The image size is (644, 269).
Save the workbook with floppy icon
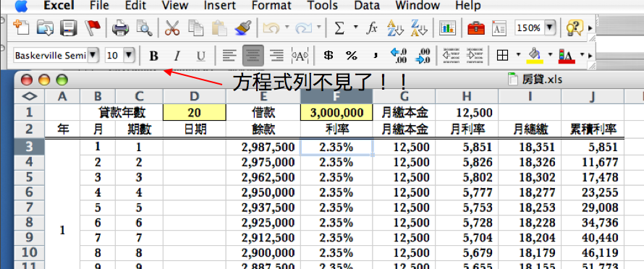tap(69, 27)
